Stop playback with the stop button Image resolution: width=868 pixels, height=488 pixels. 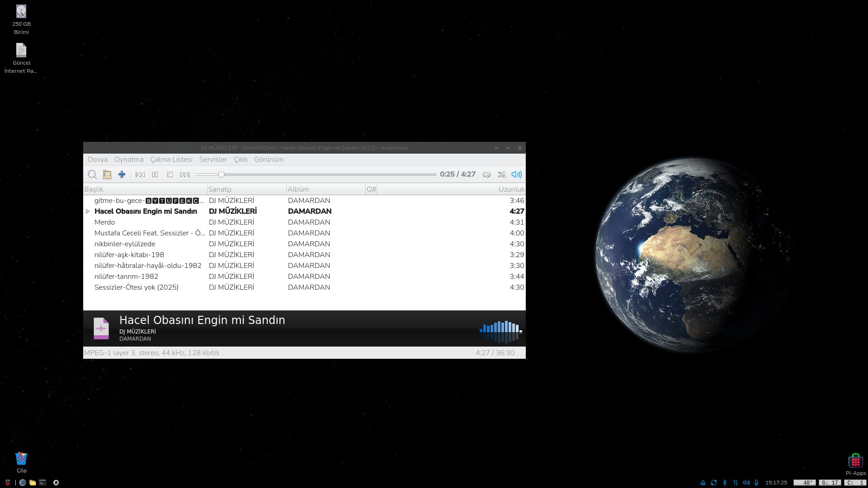pyautogui.click(x=170, y=174)
